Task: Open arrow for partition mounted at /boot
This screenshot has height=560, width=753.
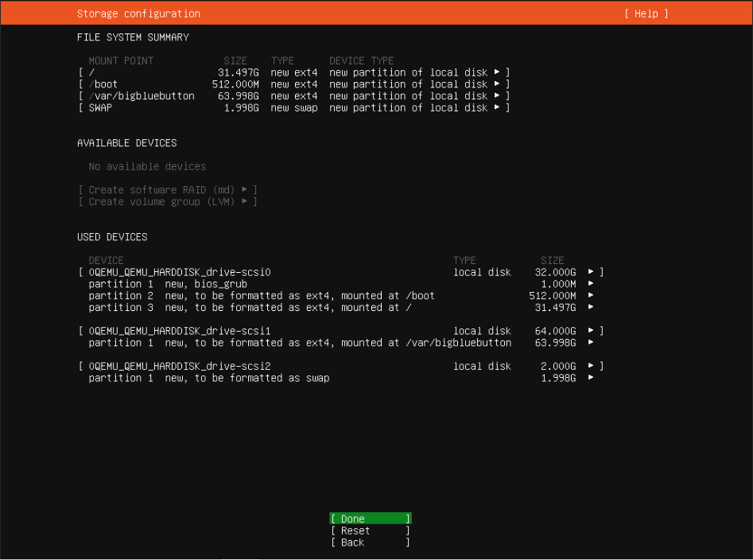Action: pyautogui.click(x=591, y=296)
